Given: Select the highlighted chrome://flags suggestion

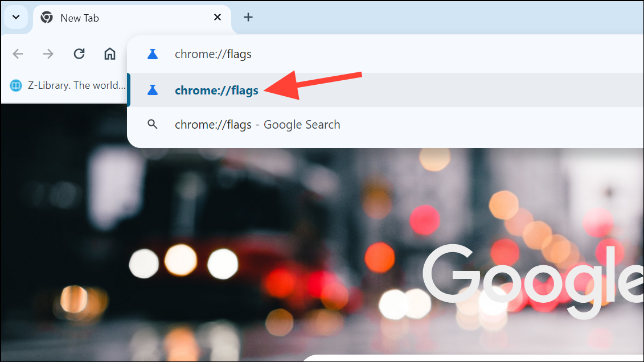Looking at the screenshot, I should 387,90.
